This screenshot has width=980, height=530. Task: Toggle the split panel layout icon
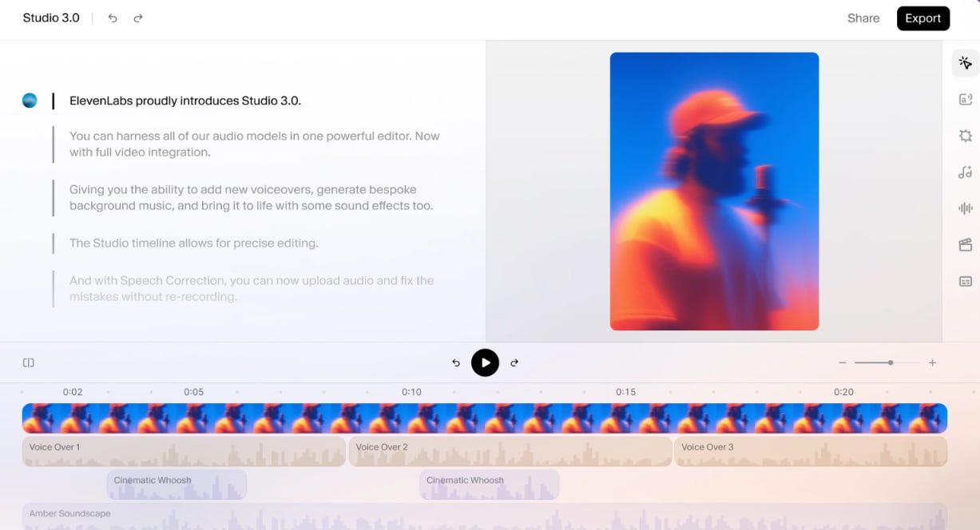[29, 362]
